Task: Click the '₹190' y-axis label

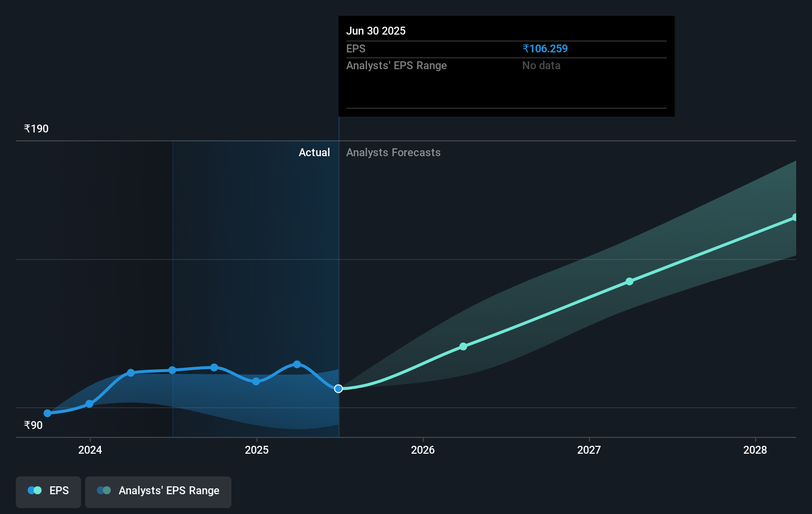Action: [x=36, y=129]
